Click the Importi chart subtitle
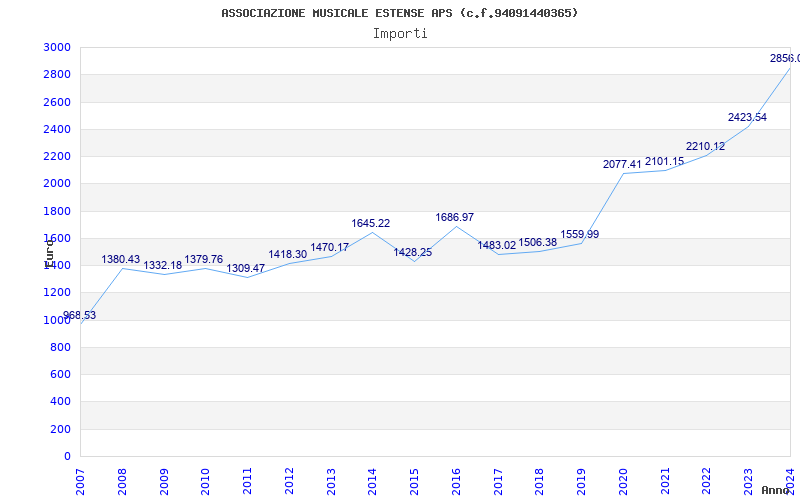The height and width of the screenshot is (500, 800). (x=400, y=34)
